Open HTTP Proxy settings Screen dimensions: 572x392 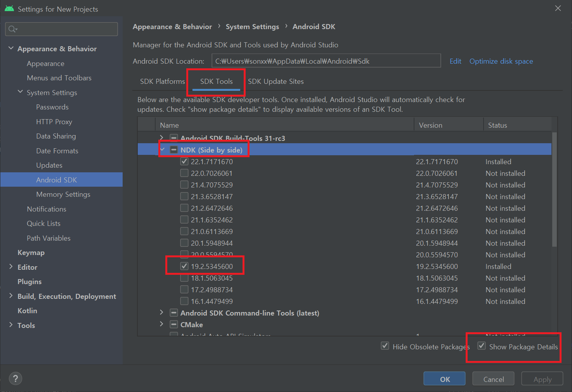pyautogui.click(x=54, y=122)
